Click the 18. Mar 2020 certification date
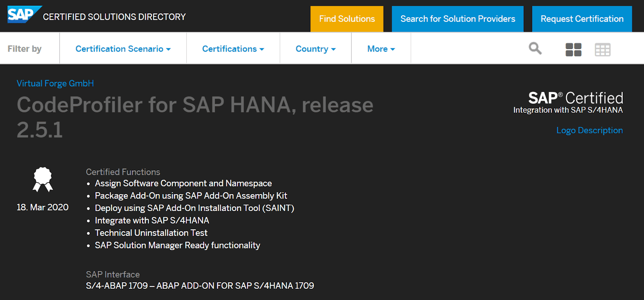The height and width of the screenshot is (300, 644). tap(43, 207)
